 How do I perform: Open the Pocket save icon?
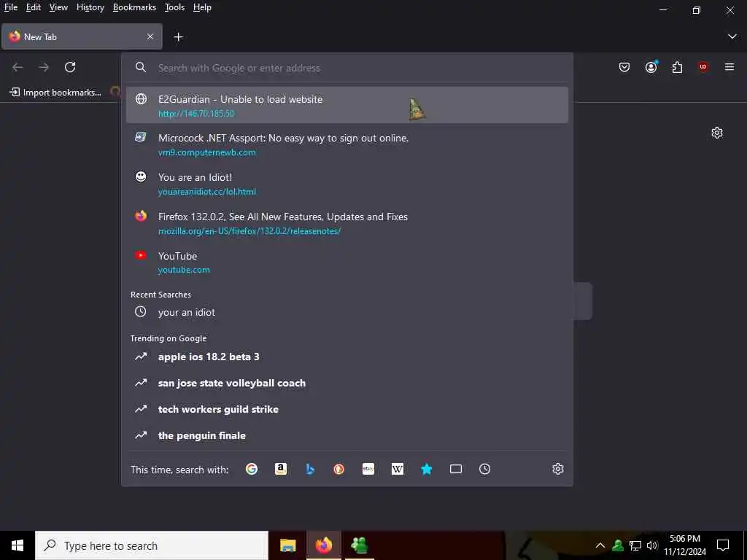pos(624,67)
